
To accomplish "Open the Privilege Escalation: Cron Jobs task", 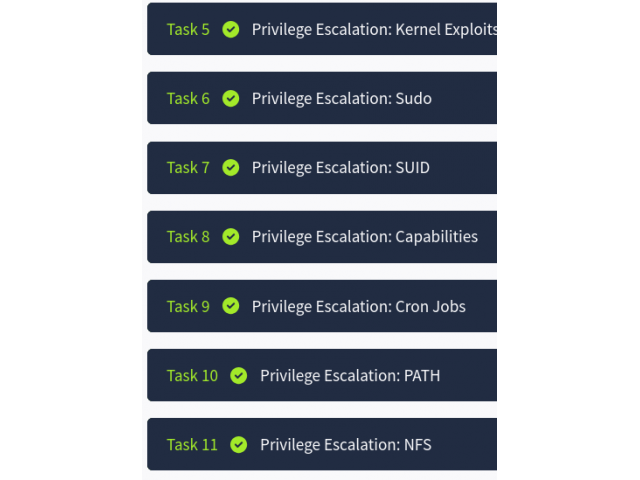I will (x=322, y=306).
